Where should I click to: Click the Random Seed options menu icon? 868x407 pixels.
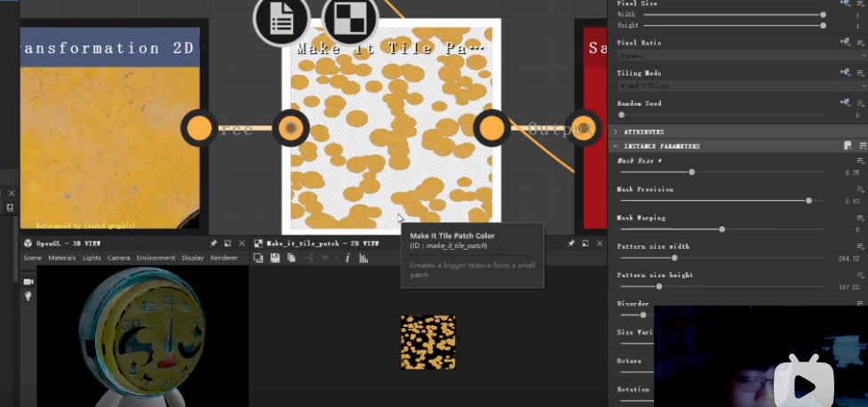(861, 104)
